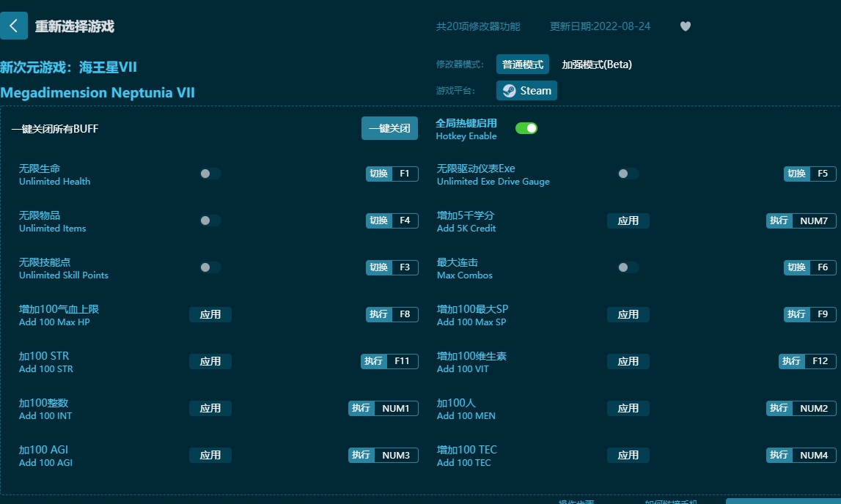Image resolution: width=841 pixels, height=504 pixels.
Task: Apply the Add 100 TEC cheat
Action: 628,455
